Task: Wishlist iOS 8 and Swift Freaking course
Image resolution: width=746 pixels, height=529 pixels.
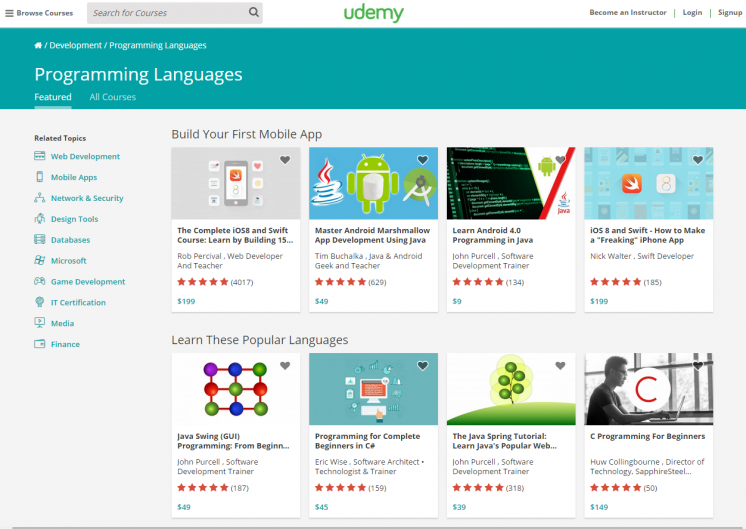Action: pyautogui.click(x=698, y=160)
